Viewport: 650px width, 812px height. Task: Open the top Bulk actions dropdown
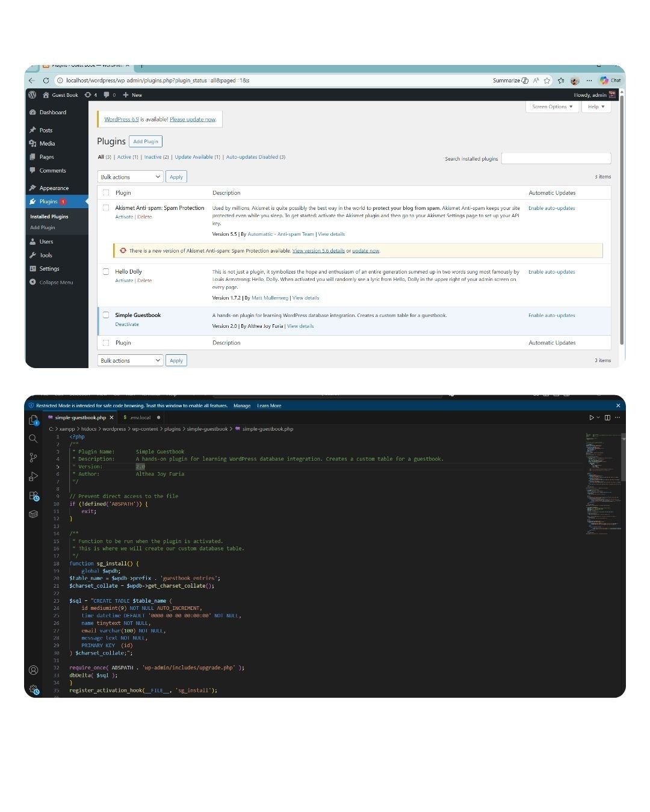130,177
